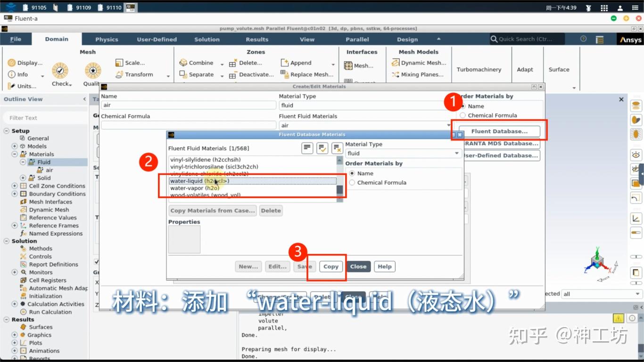Open Fluent Fluid Materials dropdown showing air

coord(365,125)
